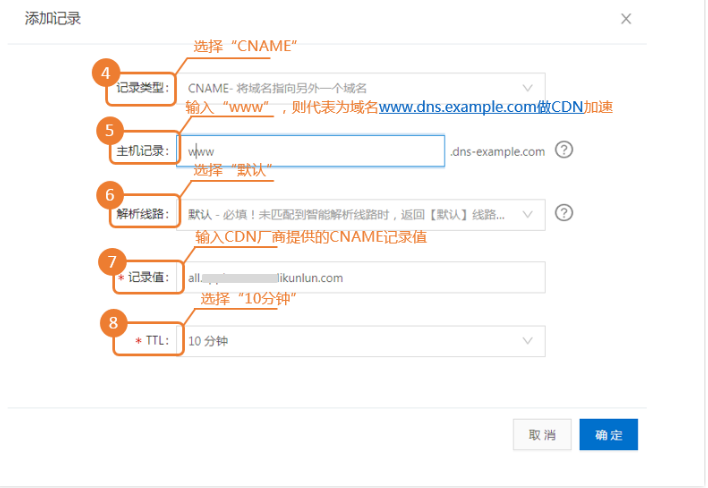Viewport: 708px width, 488px height.
Task: Click the 取消 button
Action: [x=542, y=435]
